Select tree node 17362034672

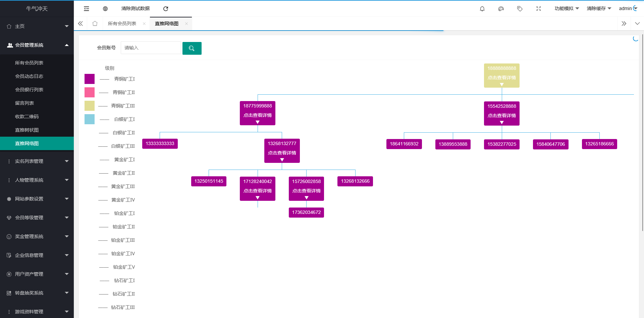pos(306,213)
